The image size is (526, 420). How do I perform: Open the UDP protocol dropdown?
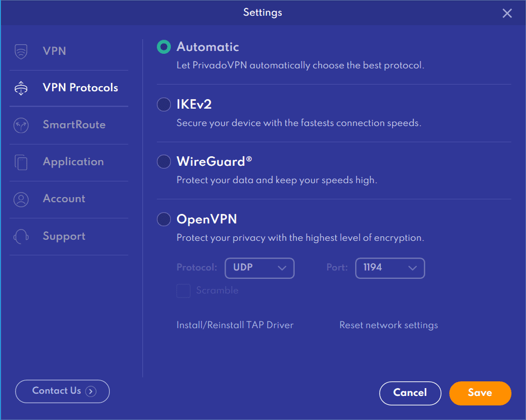pos(259,268)
